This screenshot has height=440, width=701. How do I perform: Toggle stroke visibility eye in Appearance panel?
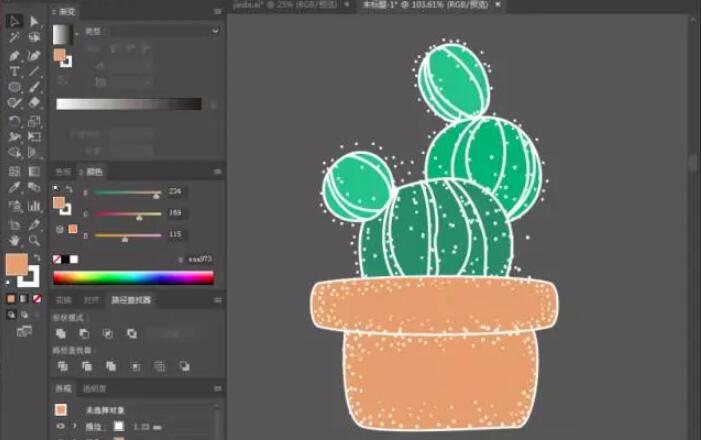tap(60, 426)
